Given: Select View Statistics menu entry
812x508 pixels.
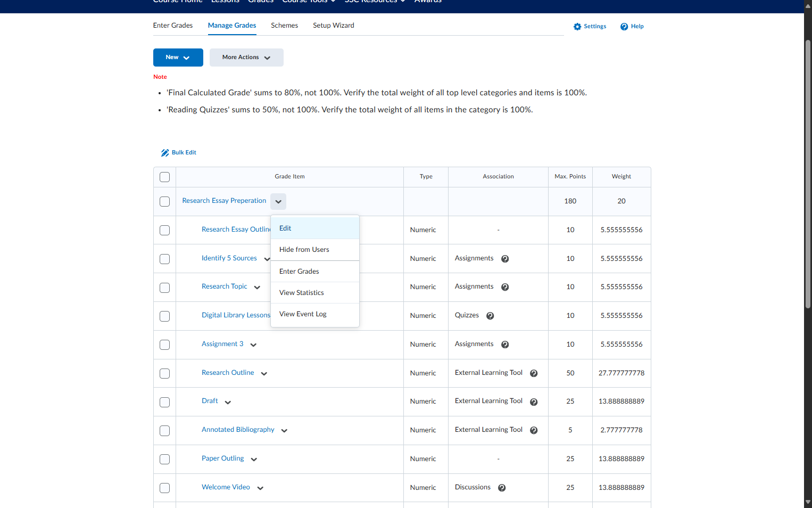Looking at the screenshot, I should click(x=315, y=293).
